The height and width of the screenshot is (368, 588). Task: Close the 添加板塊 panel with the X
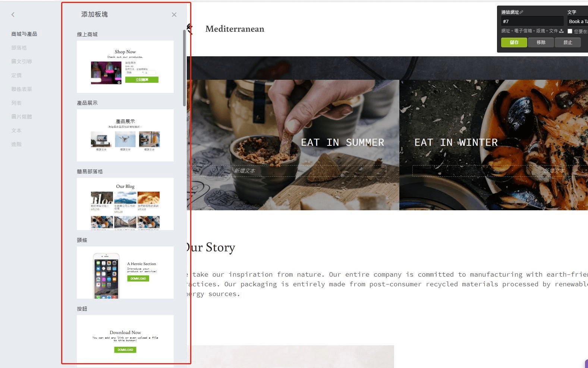[174, 15]
